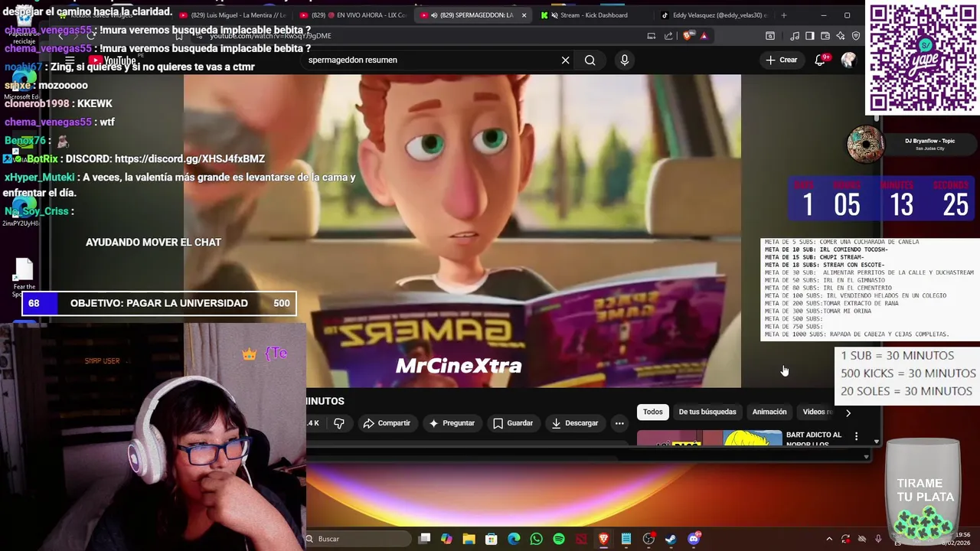Open more video actions three-dots menu
This screenshot has height=551, width=980.
coord(619,423)
